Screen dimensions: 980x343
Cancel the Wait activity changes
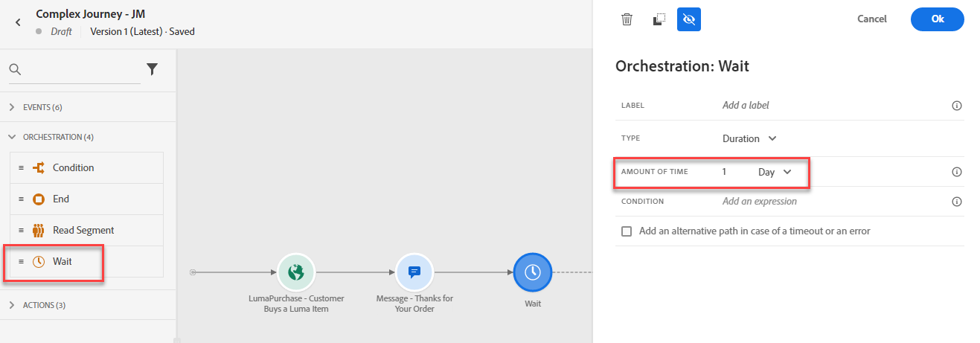(x=871, y=19)
